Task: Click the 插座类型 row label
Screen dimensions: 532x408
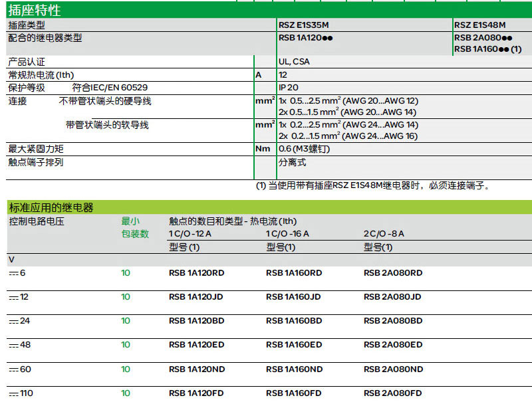Action: click(27, 25)
